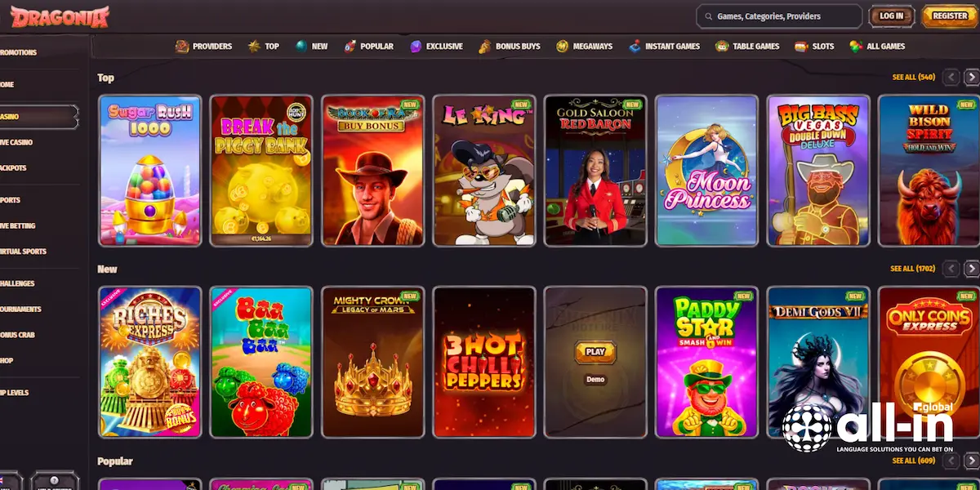Click the Providers category icon
The height and width of the screenshot is (490, 980).
tap(180, 47)
